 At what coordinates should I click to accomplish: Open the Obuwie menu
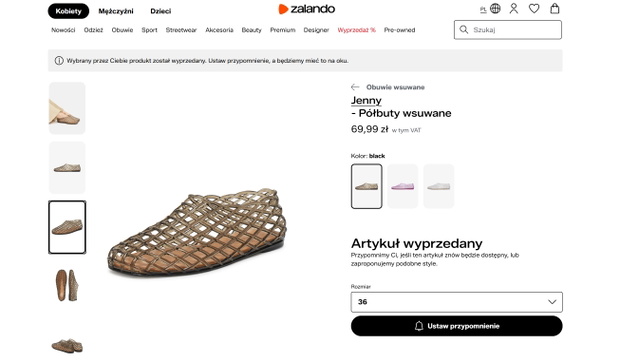coord(122,30)
